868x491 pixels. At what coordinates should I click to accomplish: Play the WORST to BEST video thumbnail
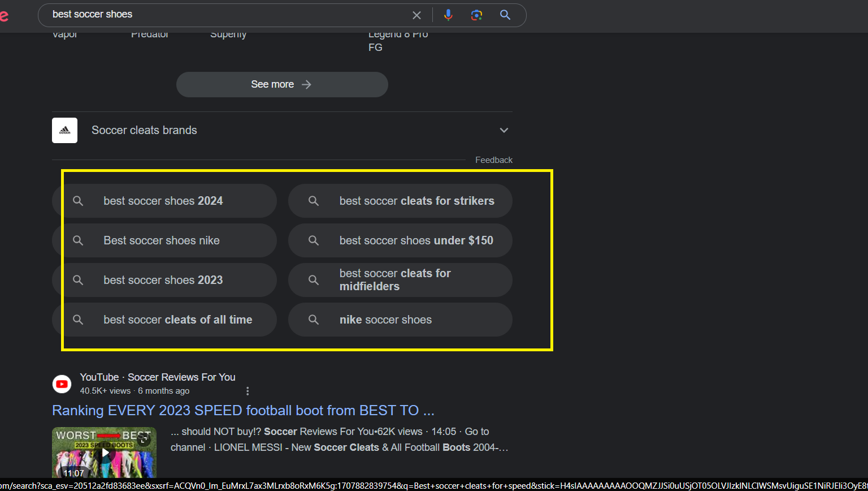point(105,453)
